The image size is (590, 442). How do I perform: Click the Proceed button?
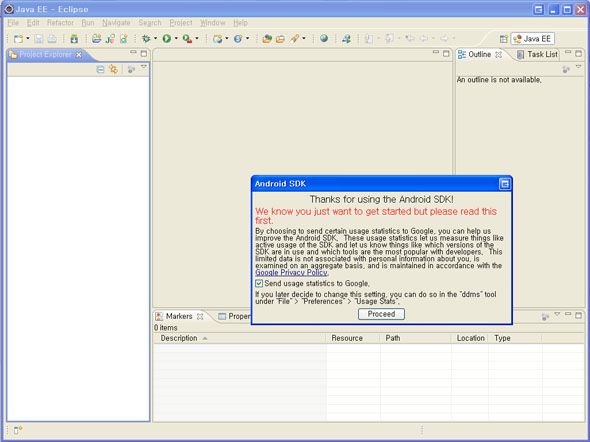click(381, 314)
